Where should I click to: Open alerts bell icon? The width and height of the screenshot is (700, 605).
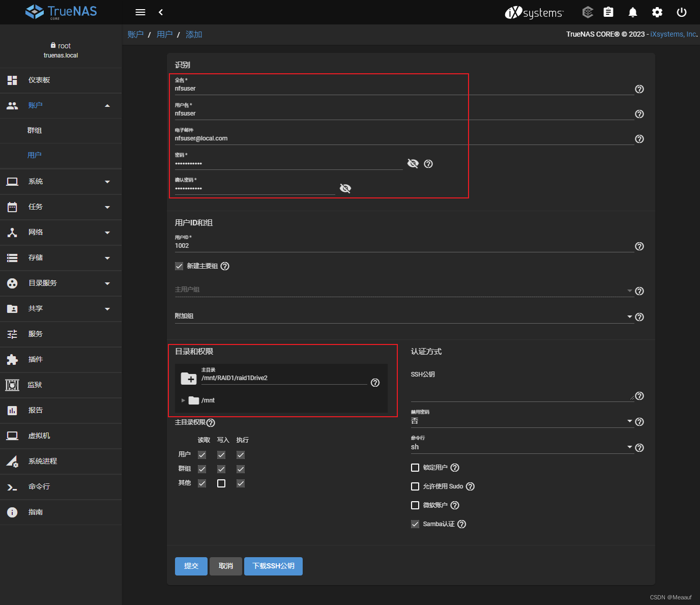633,12
